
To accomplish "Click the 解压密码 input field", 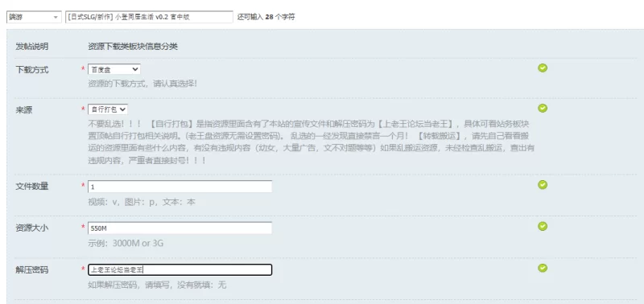I will [x=180, y=269].
